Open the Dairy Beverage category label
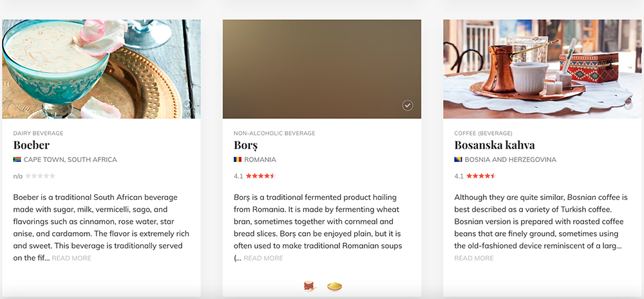Viewport: 644px width, 299px height. coord(38,133)
